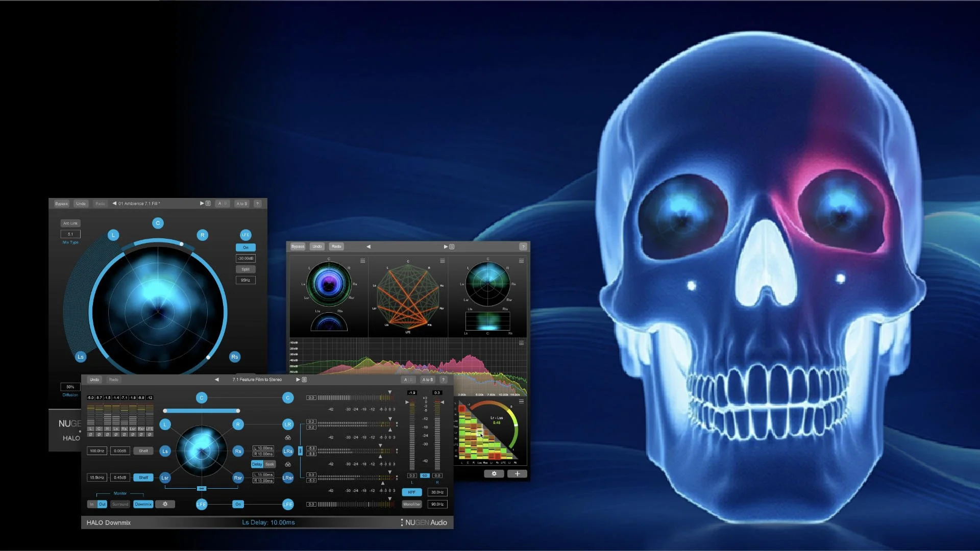Go to previous preset arrow in HALO Downmix

[217, 380]
